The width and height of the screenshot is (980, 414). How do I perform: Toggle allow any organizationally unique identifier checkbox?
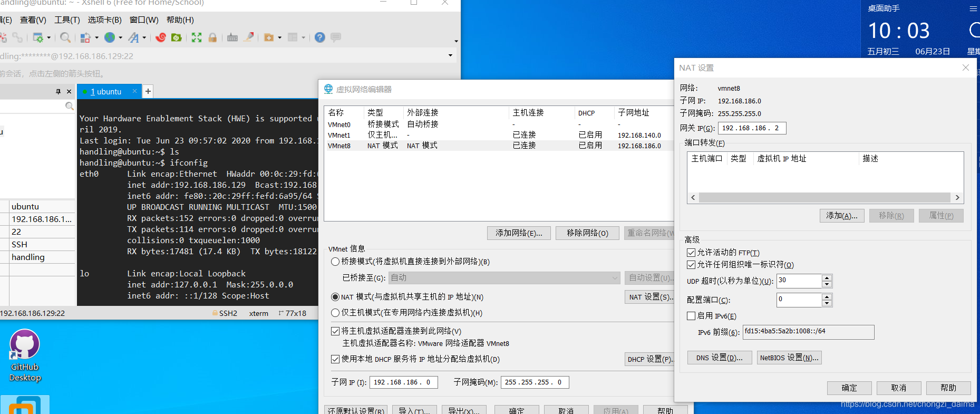point(691,265)
